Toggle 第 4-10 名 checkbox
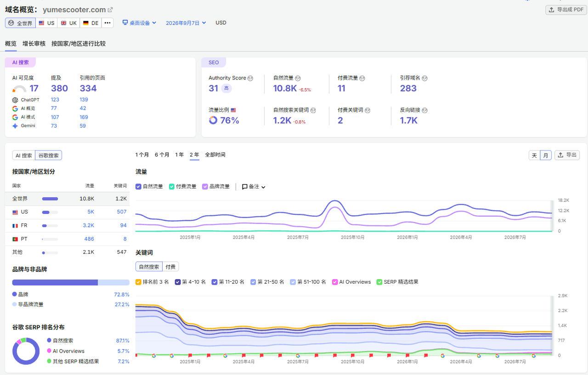Viewport: 588px width, 375px height. click(x=177, y=282)
